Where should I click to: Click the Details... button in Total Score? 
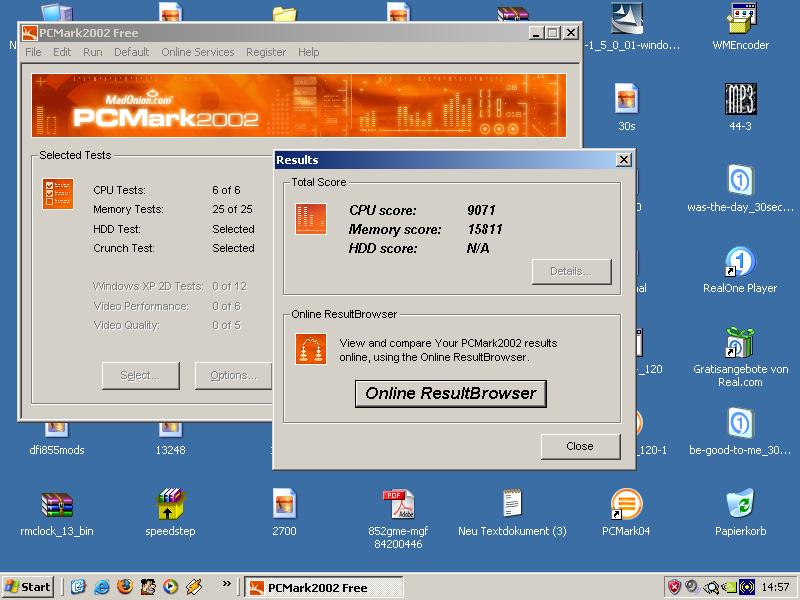pos(571,271)
